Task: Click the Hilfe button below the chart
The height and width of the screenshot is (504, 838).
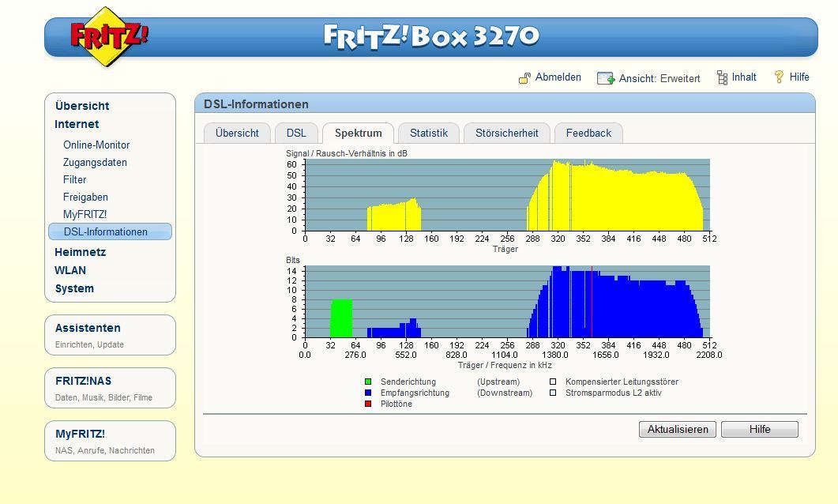Action: pyautogui.click(x=760, y=429)
